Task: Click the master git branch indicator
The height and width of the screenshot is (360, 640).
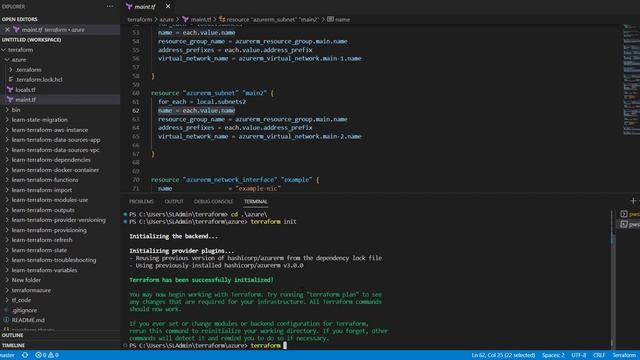Action: coord(7,355)
